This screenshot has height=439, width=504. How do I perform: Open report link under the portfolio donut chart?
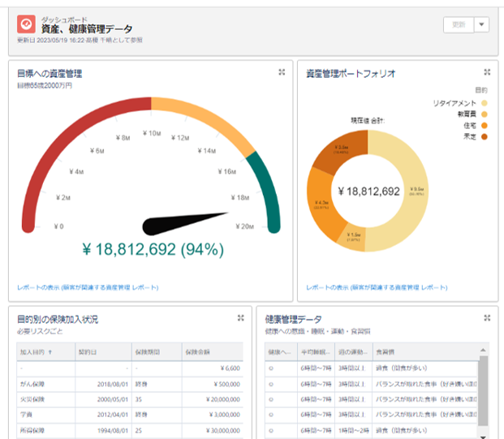(x=377, y=288)
